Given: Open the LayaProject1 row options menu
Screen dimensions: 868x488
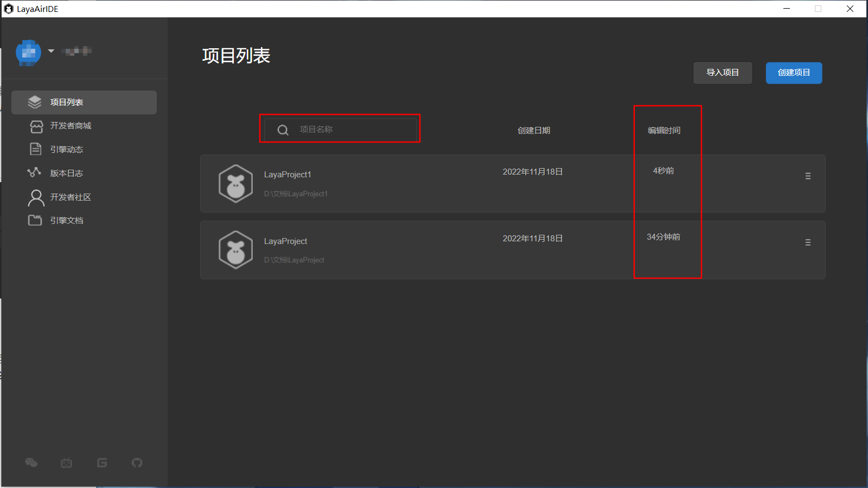Looking at the screenshot, I should [808, 176].
